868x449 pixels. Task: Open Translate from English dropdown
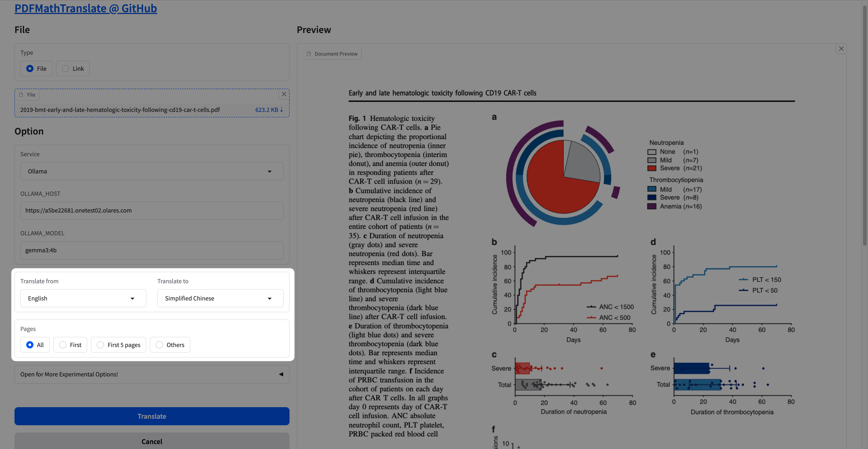[83, 298]
